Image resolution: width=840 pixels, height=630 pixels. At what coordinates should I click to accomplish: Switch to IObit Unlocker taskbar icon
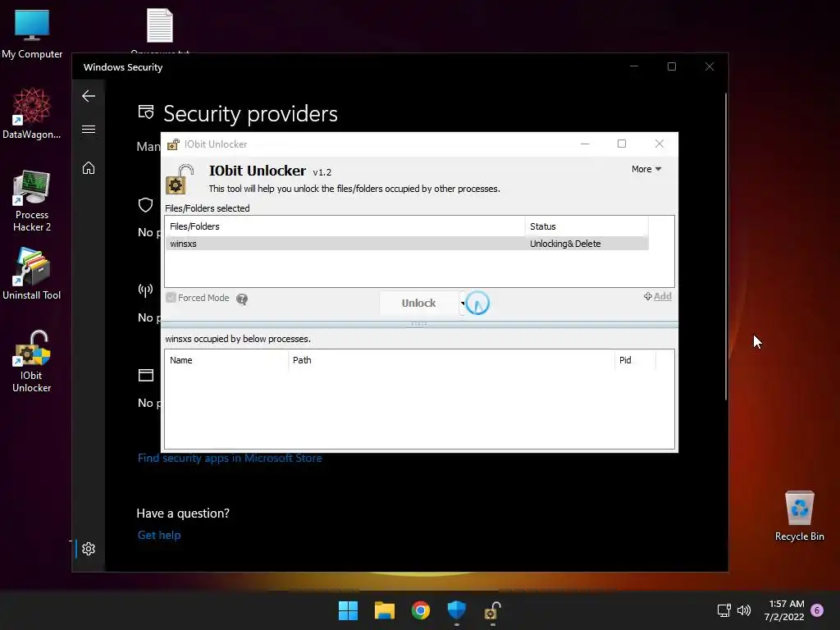click(492, 610)
